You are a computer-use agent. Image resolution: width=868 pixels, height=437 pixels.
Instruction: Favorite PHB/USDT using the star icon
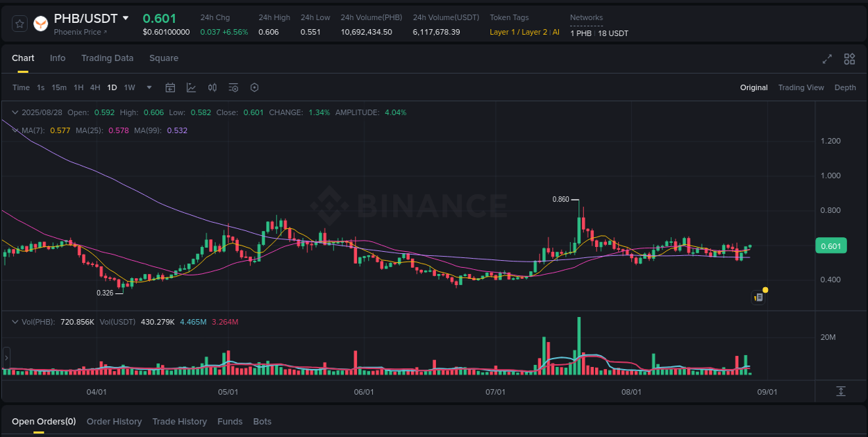(x=19, y=23)
